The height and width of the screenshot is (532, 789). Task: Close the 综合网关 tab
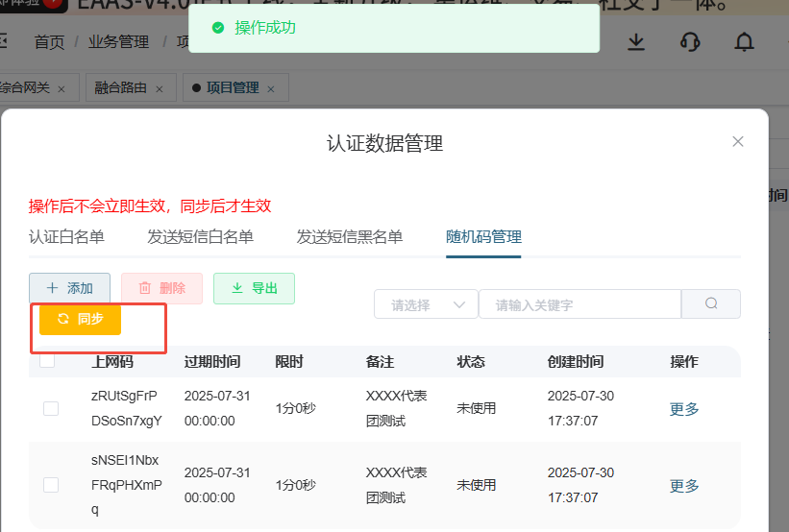(x=62, y=88)
